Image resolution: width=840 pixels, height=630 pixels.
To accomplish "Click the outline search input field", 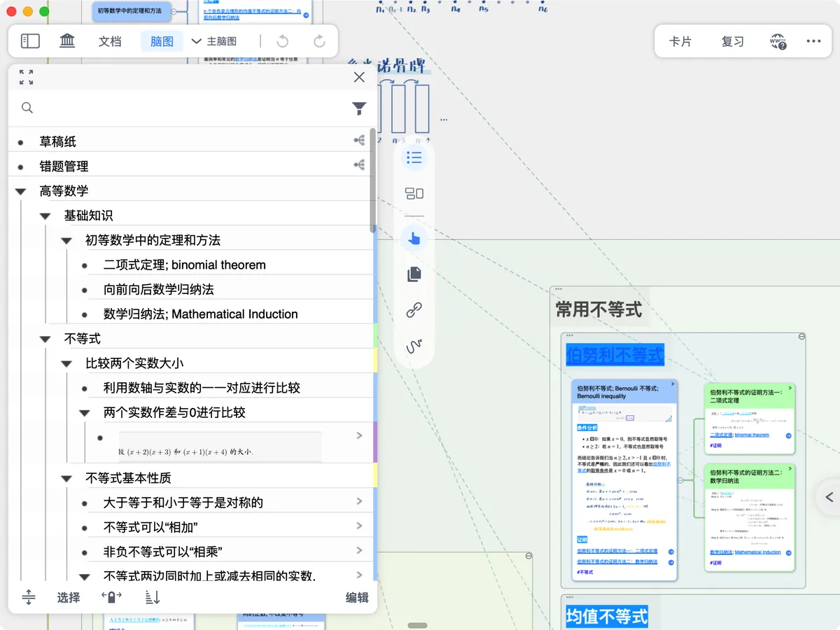I will click(x=189, y=108).
